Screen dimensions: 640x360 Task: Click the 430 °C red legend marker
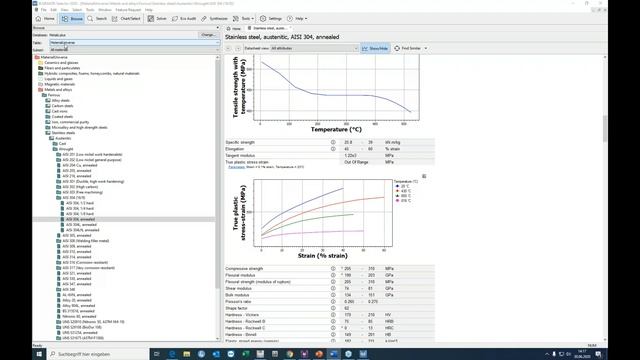(x=397, y=191)
